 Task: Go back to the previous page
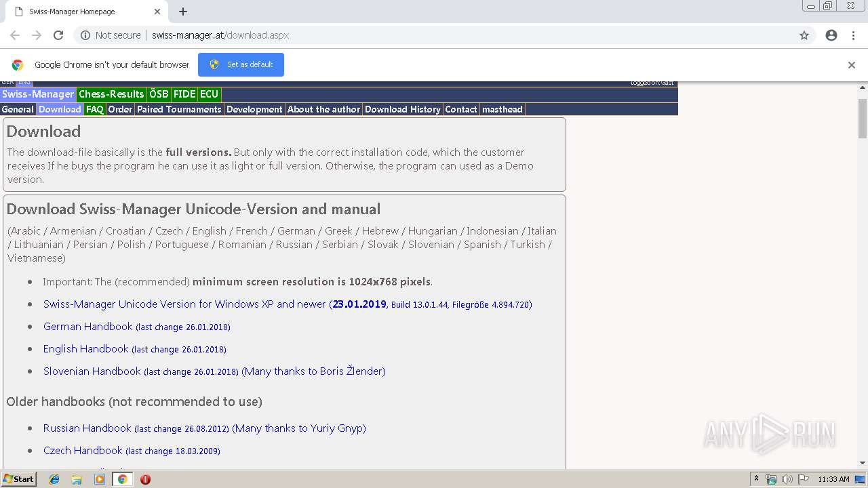(15, 35)
